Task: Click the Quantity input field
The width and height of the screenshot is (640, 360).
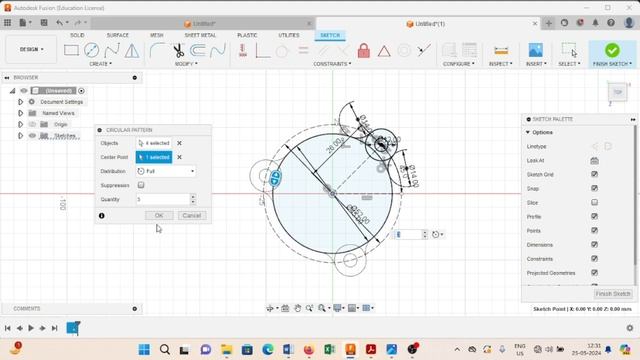Action: coord(163,199)
